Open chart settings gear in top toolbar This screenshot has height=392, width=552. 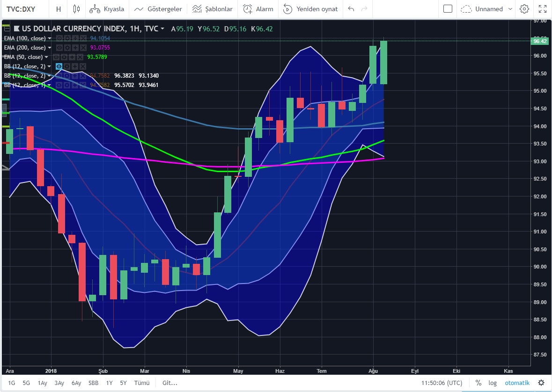524,9
